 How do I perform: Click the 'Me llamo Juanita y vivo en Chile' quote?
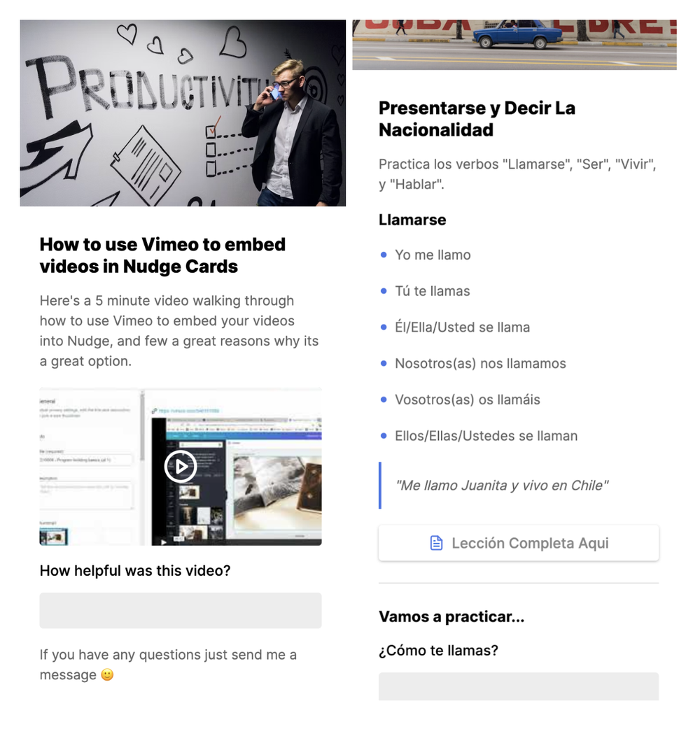pyautogui.click(x=501, y=486)
